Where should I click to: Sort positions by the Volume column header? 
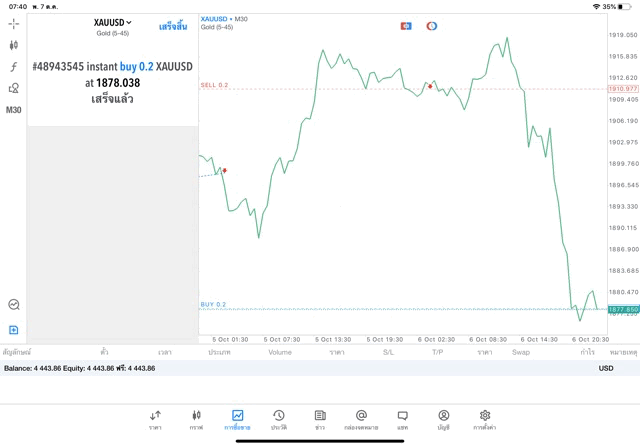coord(280,352)
